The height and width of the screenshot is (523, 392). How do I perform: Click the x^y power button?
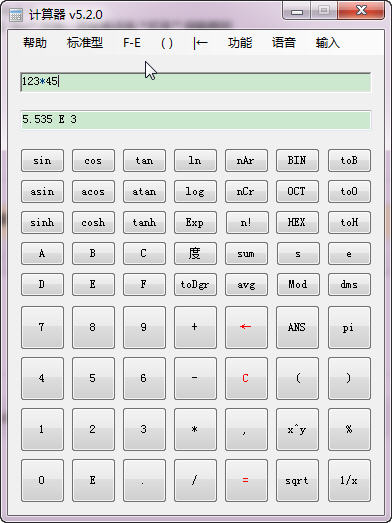click(x=298, y=430)
